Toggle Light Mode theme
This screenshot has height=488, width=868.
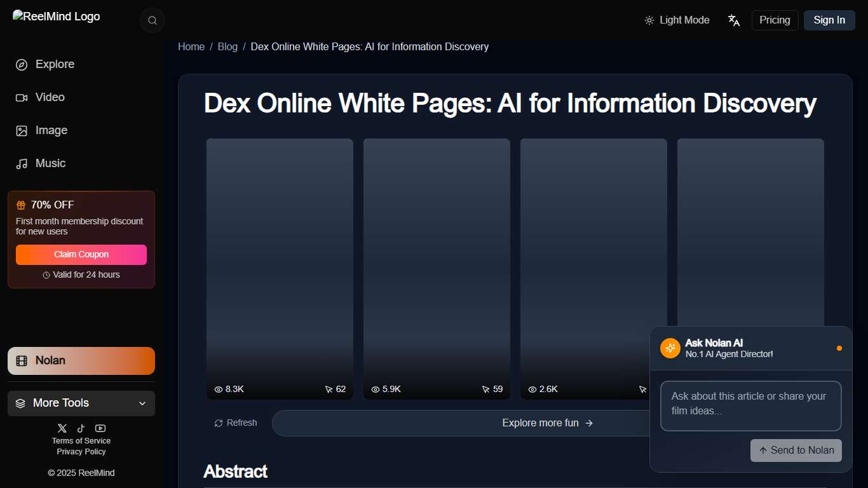point(677,20)
